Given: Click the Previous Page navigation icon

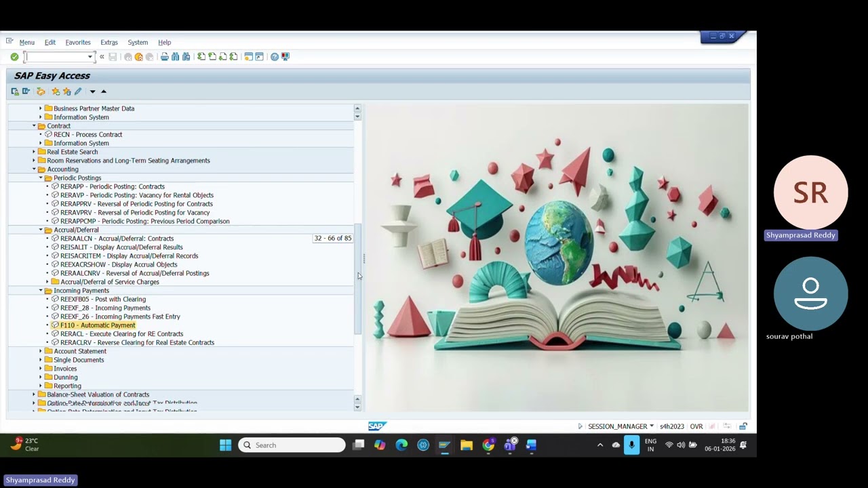Looking at the screenshot, I should 212,57.
